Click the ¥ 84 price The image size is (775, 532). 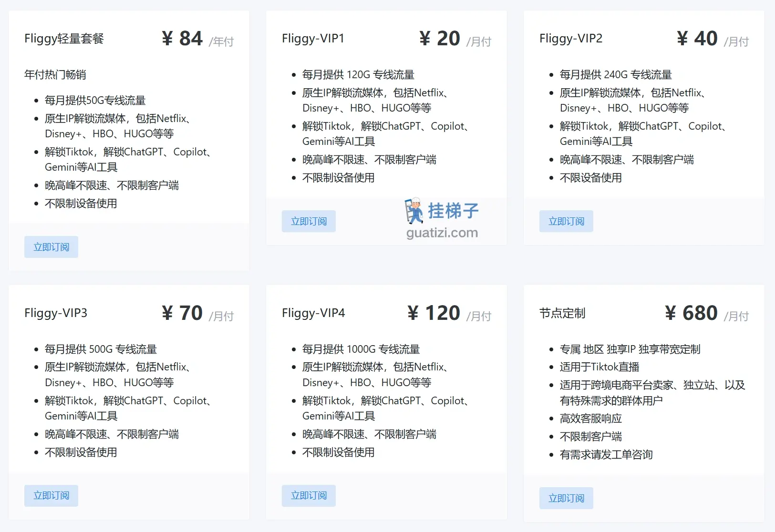click(x=182, y=39)
